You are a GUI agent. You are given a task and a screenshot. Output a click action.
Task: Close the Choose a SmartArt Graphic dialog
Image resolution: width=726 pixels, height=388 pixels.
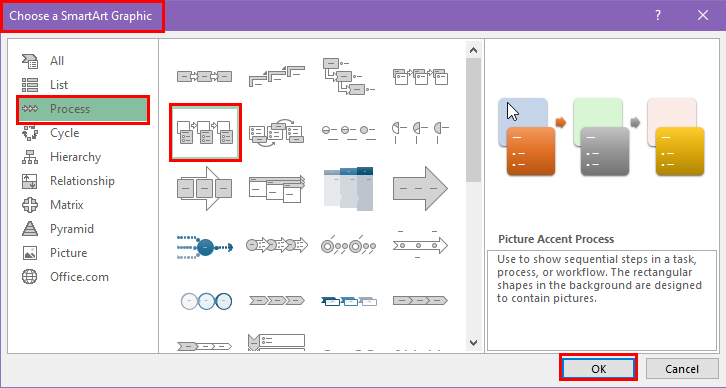coord(703,15)
